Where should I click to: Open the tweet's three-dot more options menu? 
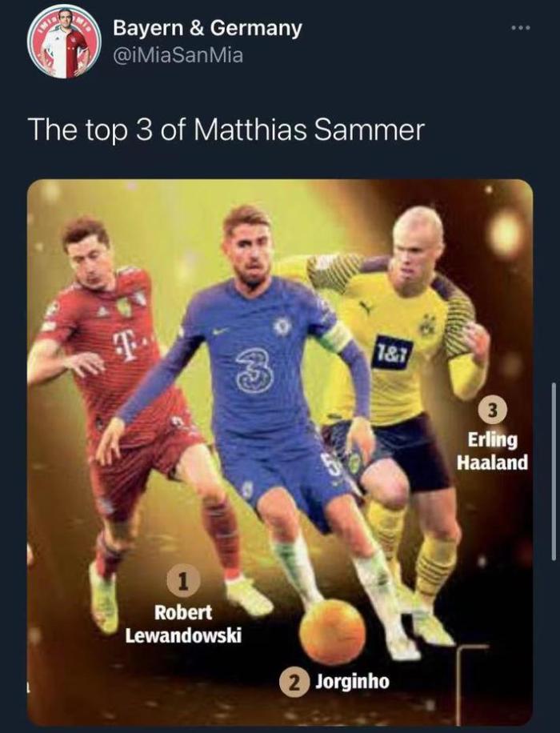522,30
